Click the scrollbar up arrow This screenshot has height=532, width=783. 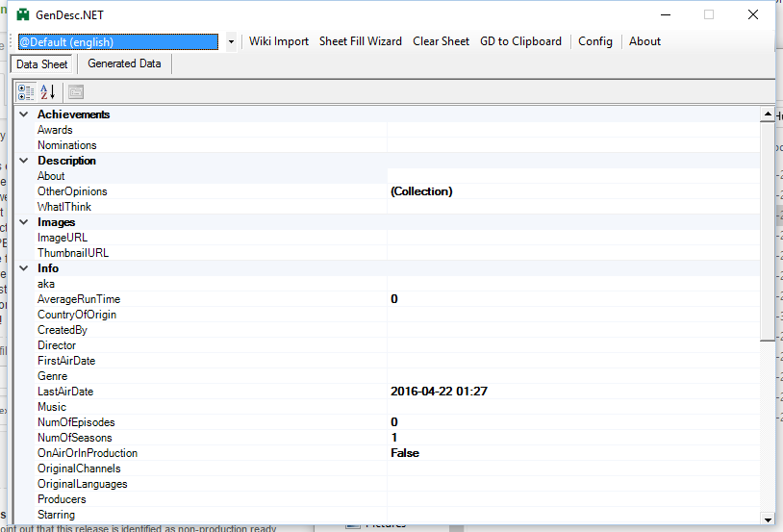pos(768,114)
